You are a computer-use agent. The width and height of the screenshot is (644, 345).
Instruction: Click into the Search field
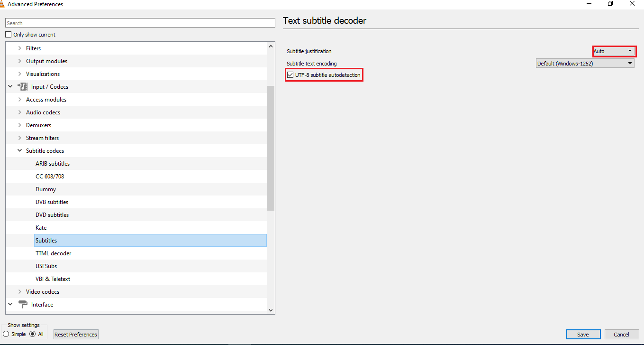[140, 23]
